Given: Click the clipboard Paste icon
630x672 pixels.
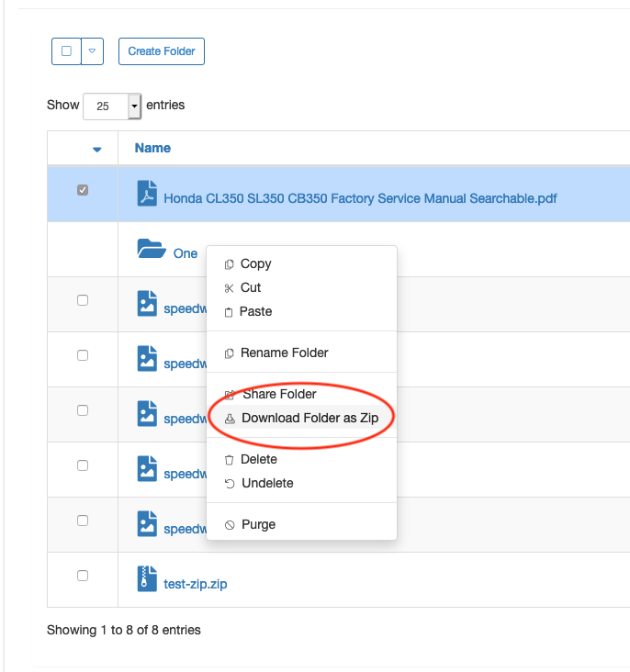Looking at the screenshot, I should pyautogui.click(x=229, y=312).
